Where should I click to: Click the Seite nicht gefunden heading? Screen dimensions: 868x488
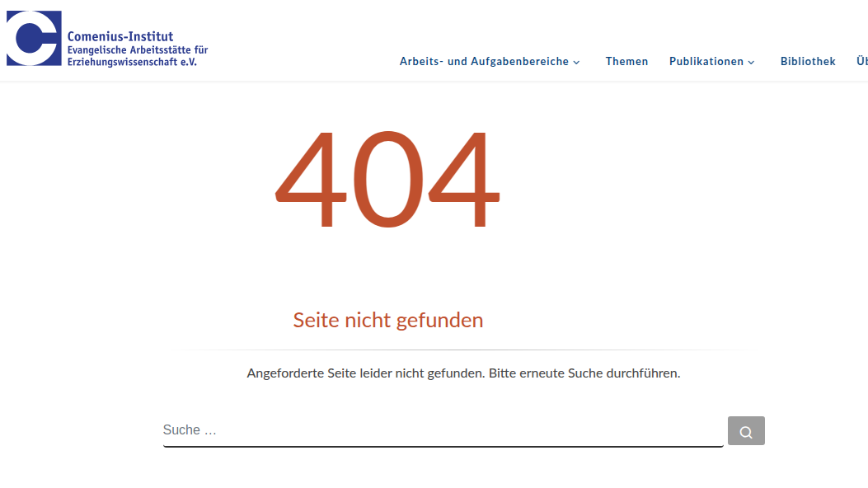pos(387,320)
